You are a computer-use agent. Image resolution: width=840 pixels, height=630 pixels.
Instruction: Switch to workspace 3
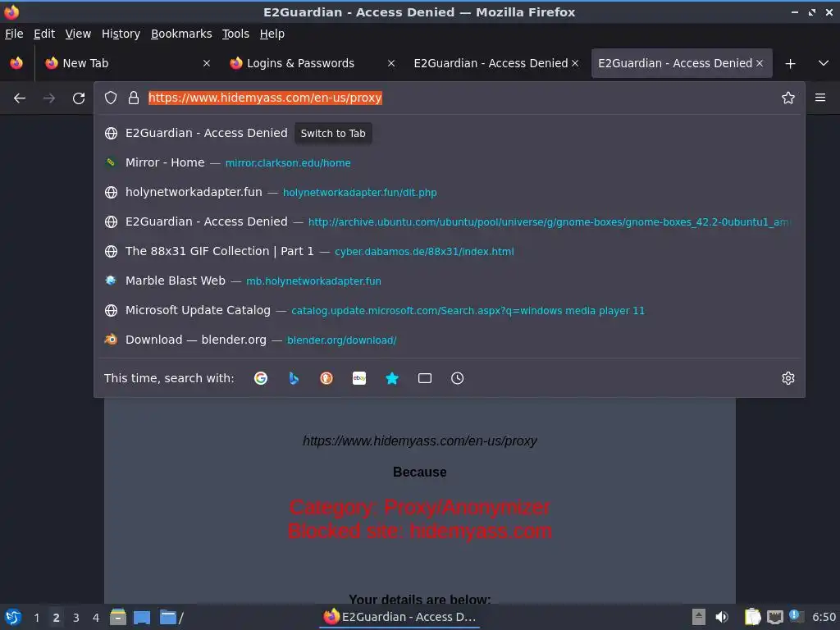[76, 618]
